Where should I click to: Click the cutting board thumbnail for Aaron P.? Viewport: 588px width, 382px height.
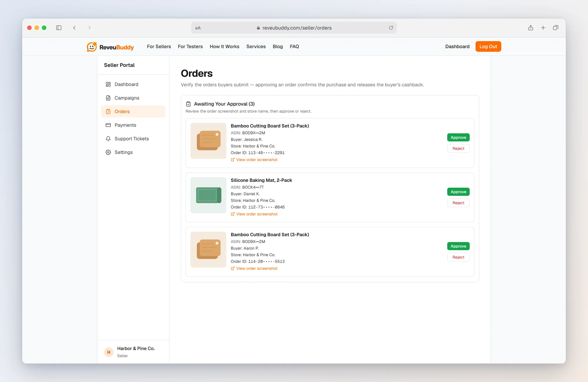(x=208, y=249)
